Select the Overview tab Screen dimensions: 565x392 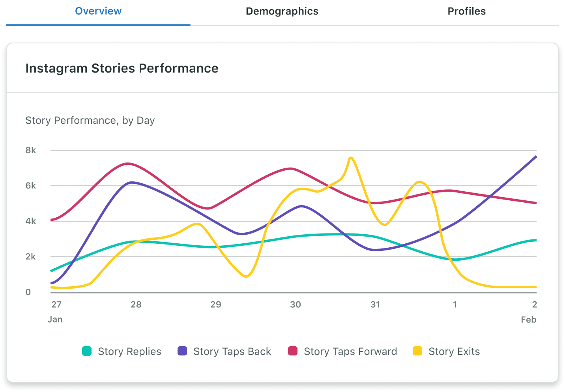click(98, 11)
